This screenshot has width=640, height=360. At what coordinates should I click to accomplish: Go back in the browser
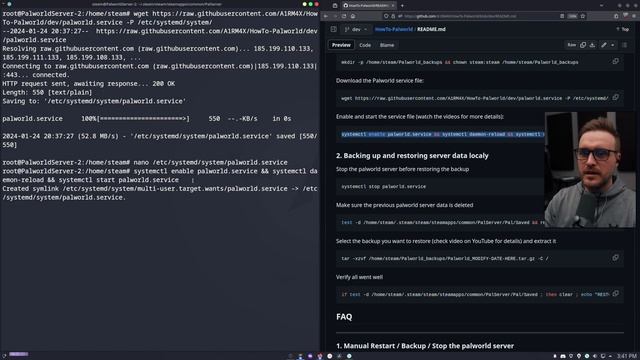pos(326,16)
